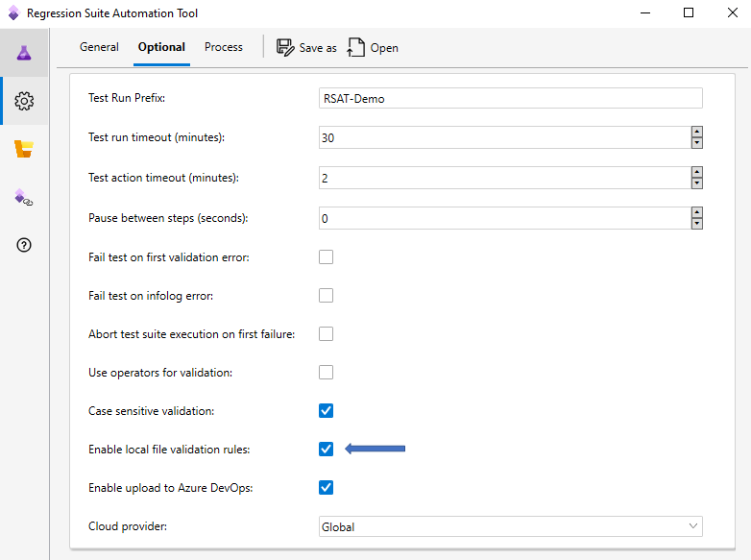This screenshot has height=560, width=751.
Task: Click the Open file icon
Action: (x=356, y=47)
